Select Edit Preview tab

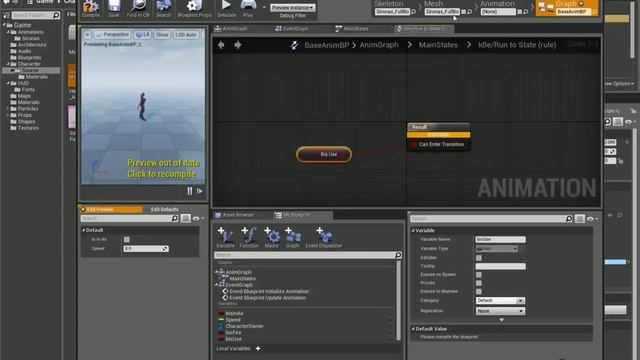click(x=111, y=209)
